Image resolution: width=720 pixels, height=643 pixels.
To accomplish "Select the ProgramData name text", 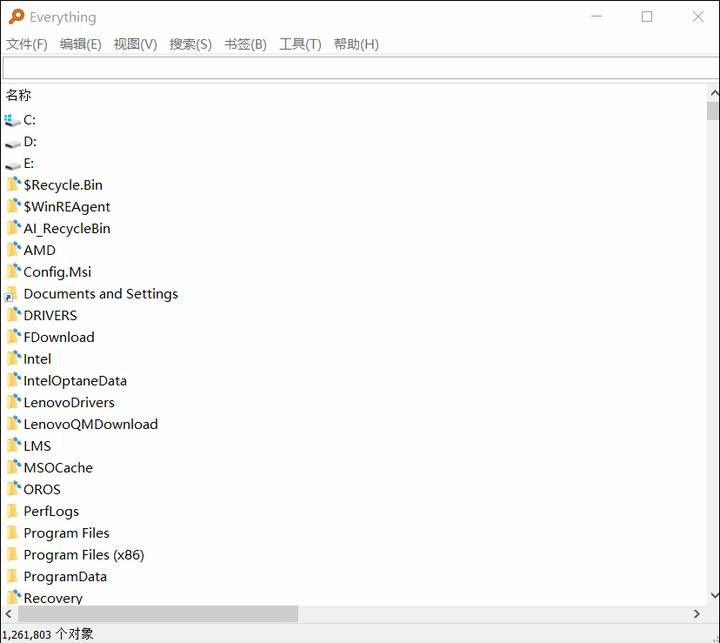I will coord(65,576).
